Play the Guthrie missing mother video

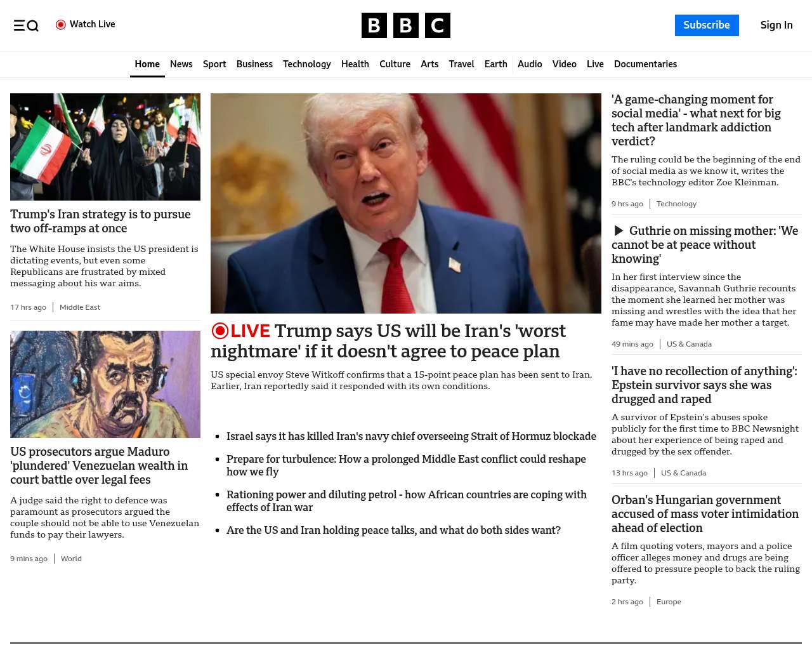click(x=619, y=231)
